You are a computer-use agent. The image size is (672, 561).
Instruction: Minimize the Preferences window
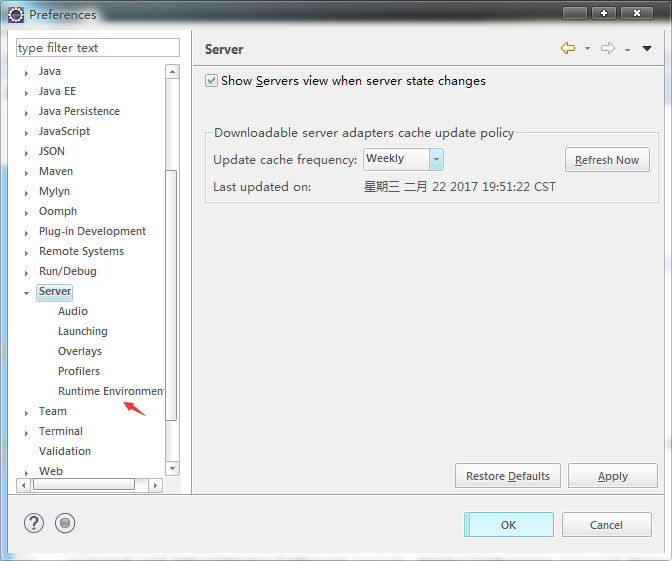[575, 13]
